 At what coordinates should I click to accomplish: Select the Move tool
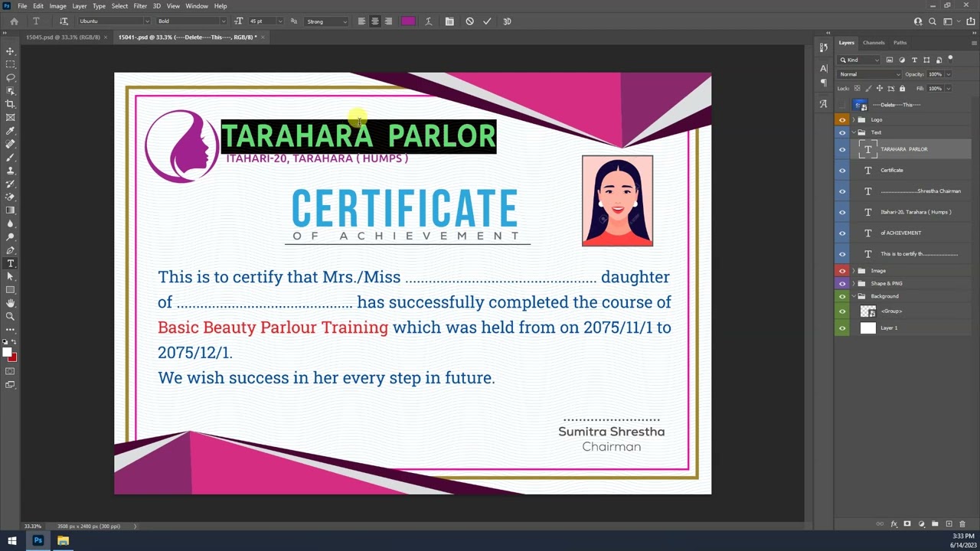(x=10, y=51)
